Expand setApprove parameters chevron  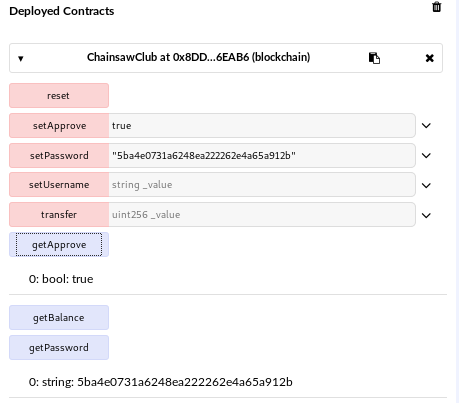tap(426, 126)
